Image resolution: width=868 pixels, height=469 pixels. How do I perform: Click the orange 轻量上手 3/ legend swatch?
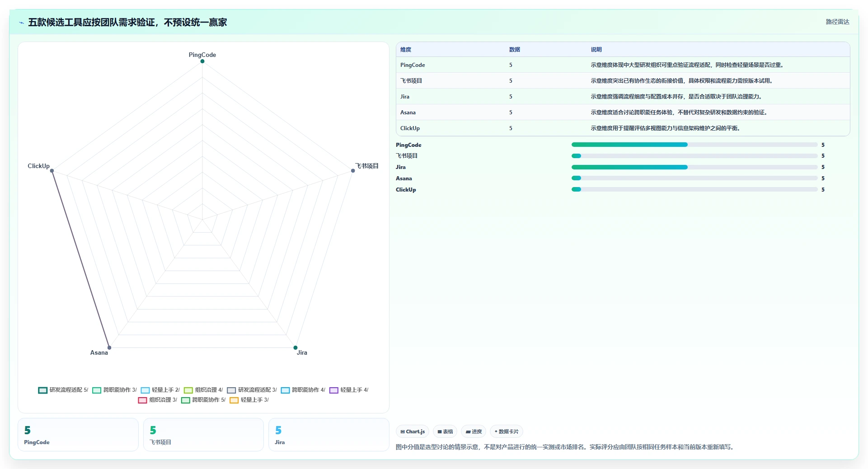(234, 400)
